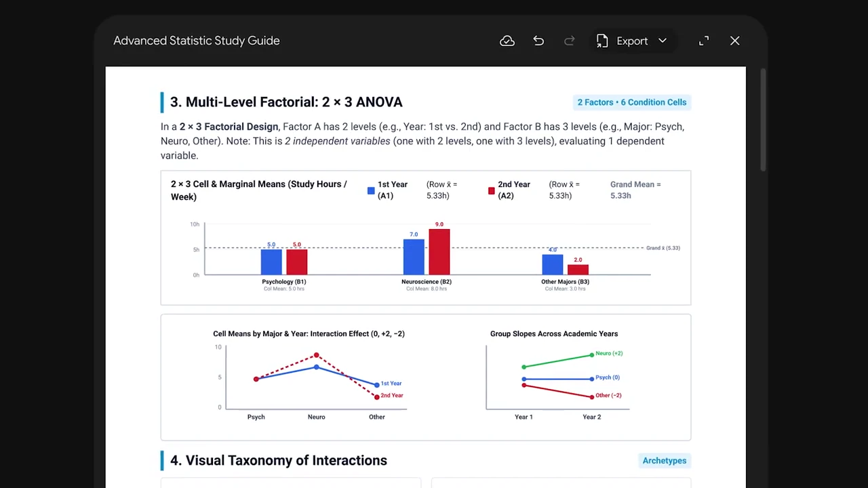Viewport: 868px width, 488px height.
Task: Click the 'Neuro (+2)' line label
Action: point(609,353)
